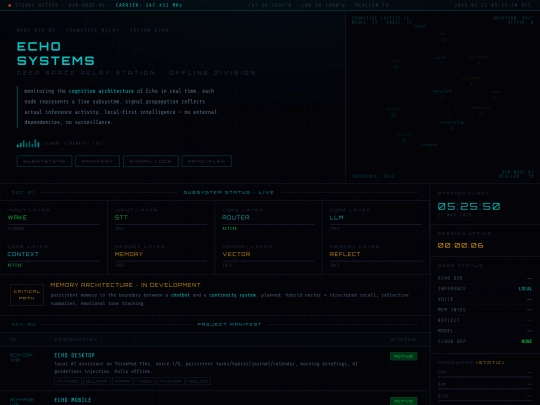
Task: Click the STATUS column header in manifest
Action: 403,340
